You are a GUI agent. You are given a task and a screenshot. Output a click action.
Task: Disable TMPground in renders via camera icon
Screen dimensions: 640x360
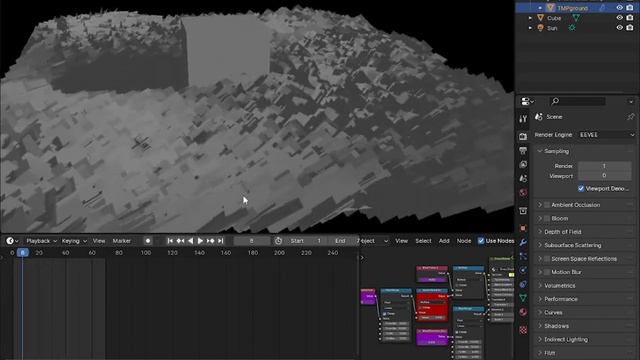pos(630,8)
